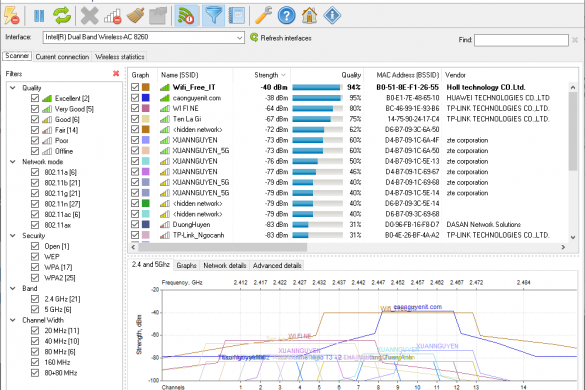Uncheck the Excellent [2] quality filter
585x390 pixels.
[x=35, y=98]
